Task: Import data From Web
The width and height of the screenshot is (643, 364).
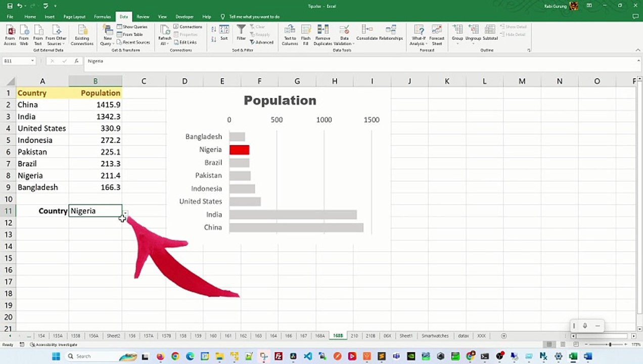Action: [24, 35]
